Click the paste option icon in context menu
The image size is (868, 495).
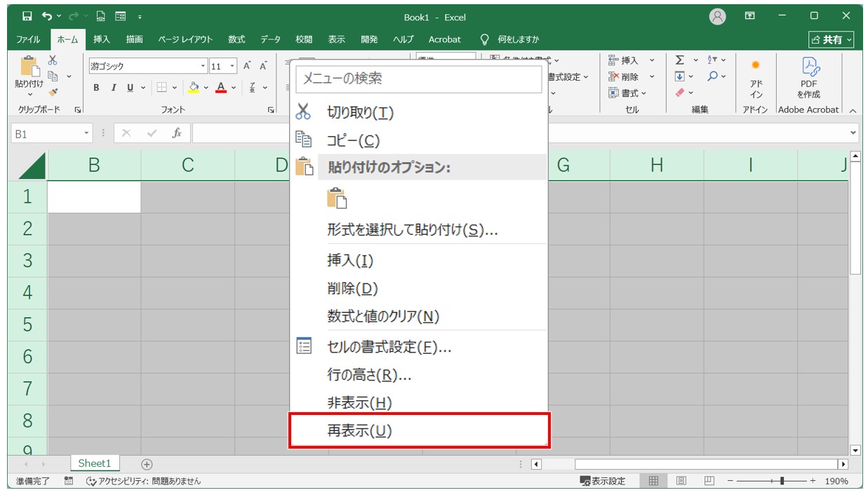tap(338, 199)
